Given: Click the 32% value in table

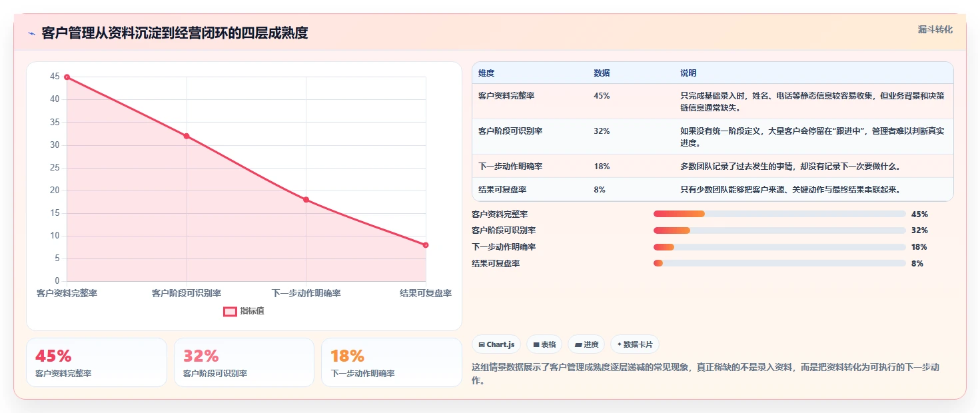Looking at the screenshot, I should click(x=602, y=131).
